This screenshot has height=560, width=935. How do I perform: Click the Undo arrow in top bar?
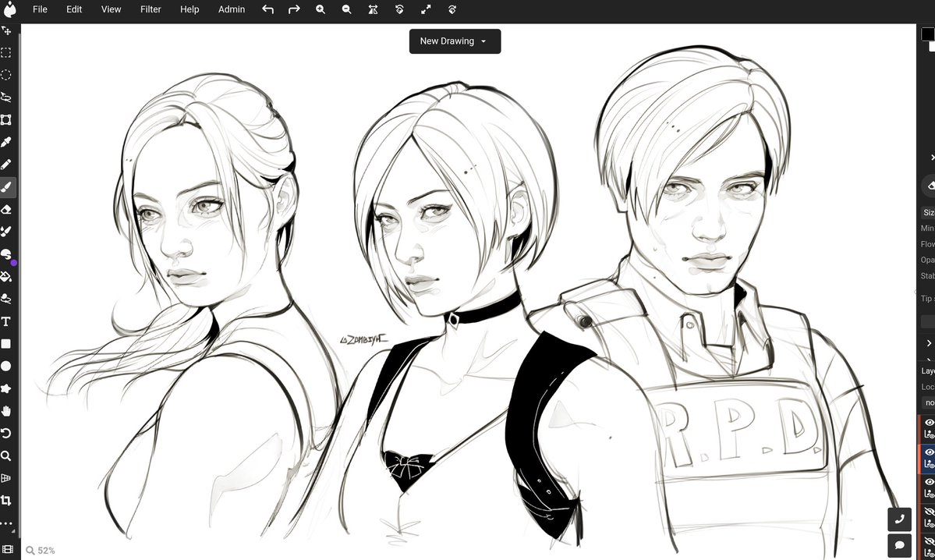(267, 9)
